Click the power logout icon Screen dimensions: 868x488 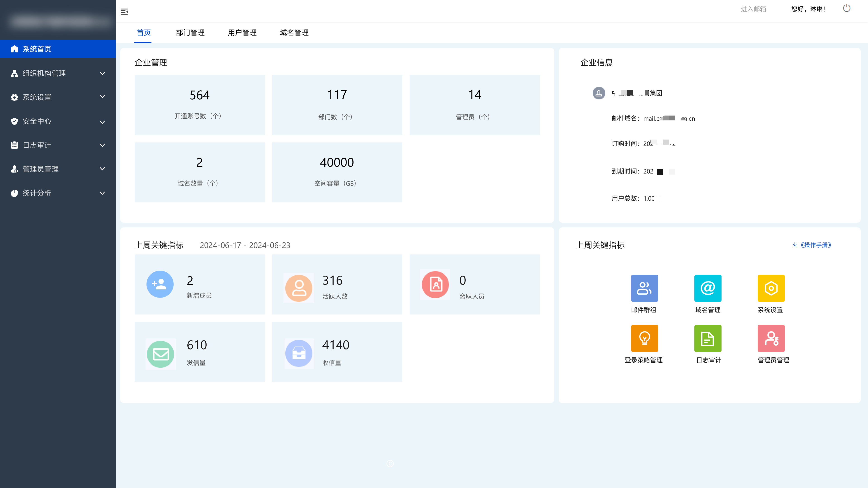(x=847, y=8)
